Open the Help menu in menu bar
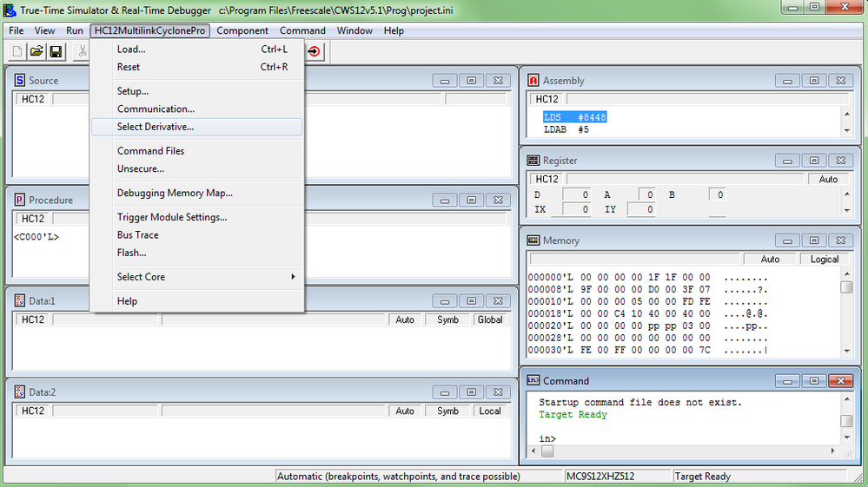868x487 pixels. 394,30
